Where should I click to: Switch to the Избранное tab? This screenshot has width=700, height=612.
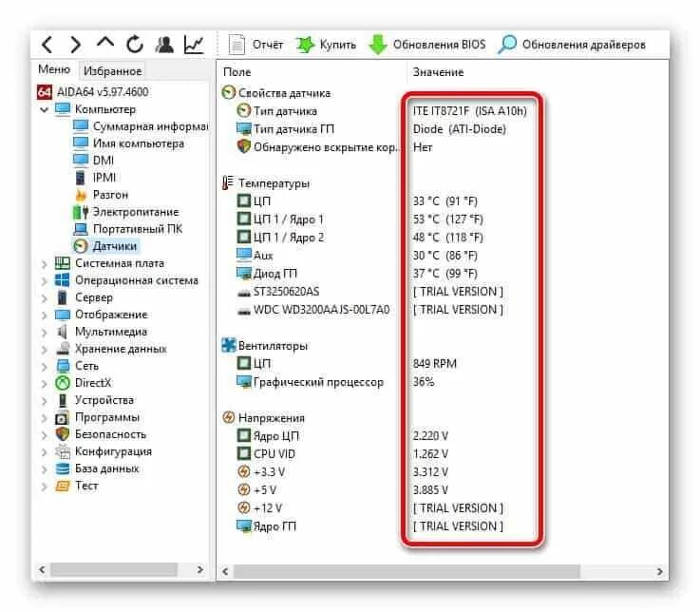[x=112, y=70]
